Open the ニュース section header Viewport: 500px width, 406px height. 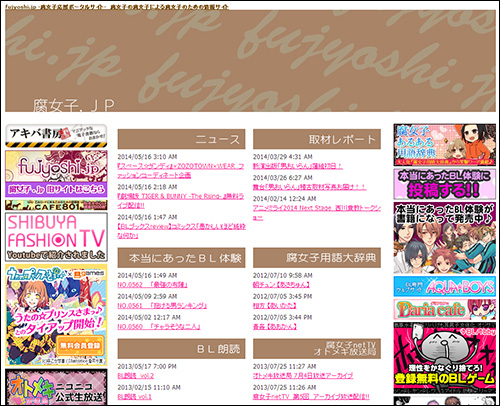(x=181, y=139)
